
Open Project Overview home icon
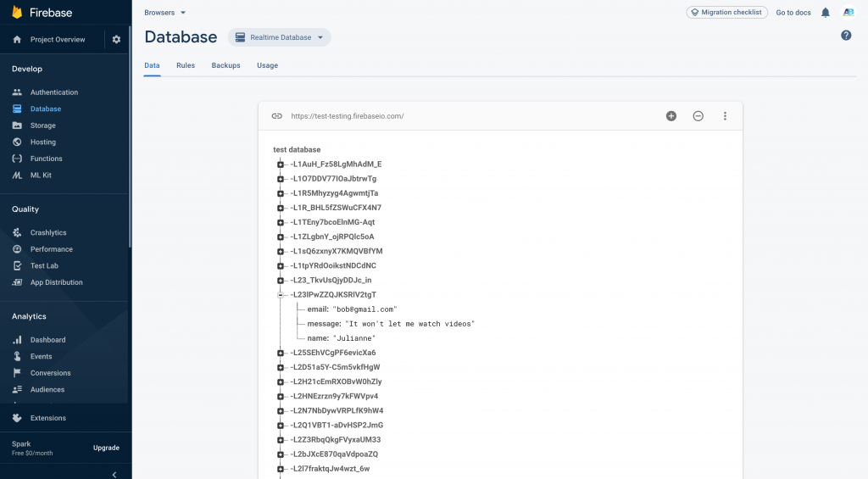tap(17, 39)
